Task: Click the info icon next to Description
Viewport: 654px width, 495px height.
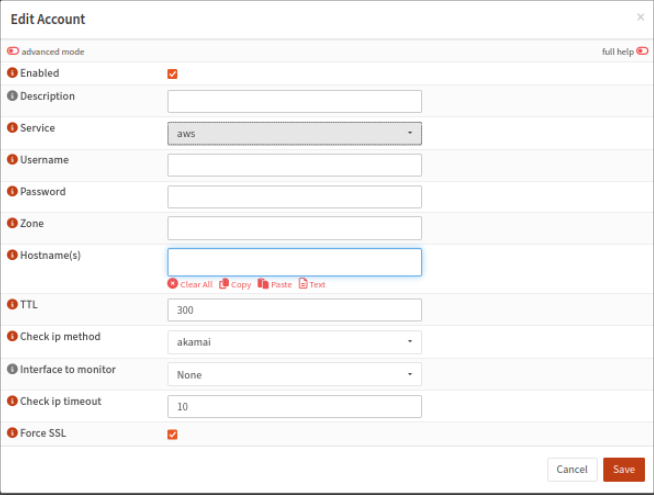Action: pyautogui.click(x=13, y=95)
